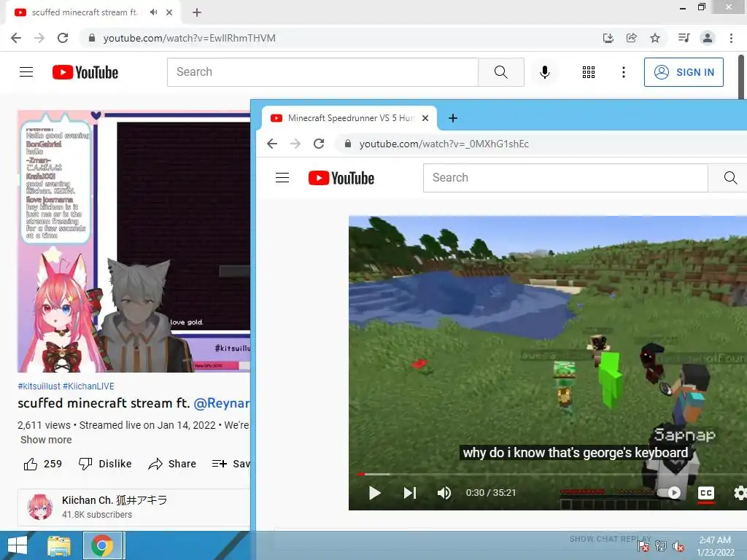Click the Dislike button
The image size is (747, 560).
pos(105,464)
